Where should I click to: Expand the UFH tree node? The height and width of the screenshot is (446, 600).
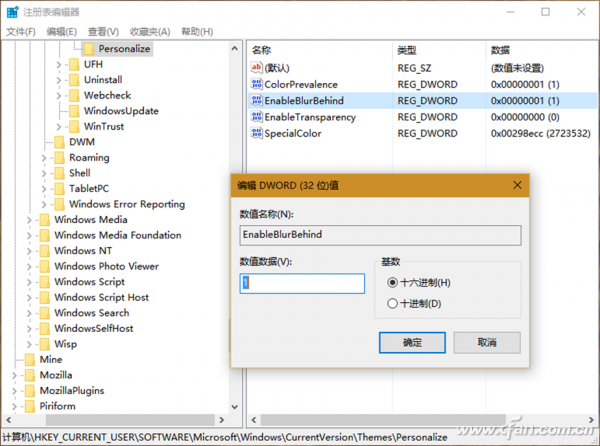(59, 65)
